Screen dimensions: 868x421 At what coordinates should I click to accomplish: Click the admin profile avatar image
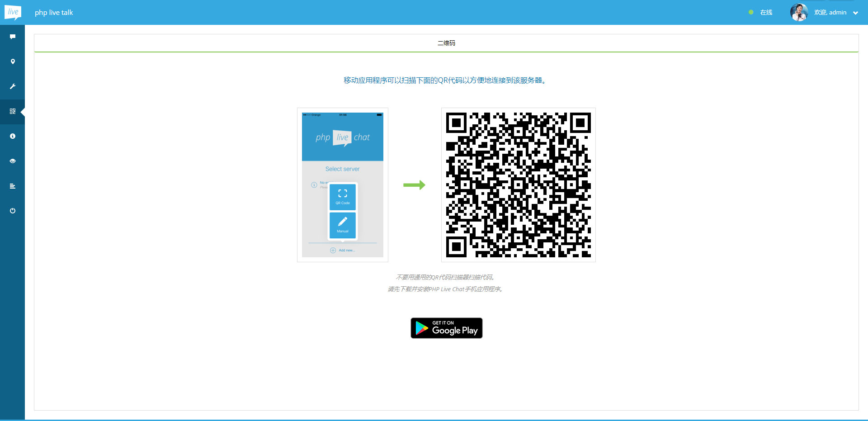click(x=799, y=12)
